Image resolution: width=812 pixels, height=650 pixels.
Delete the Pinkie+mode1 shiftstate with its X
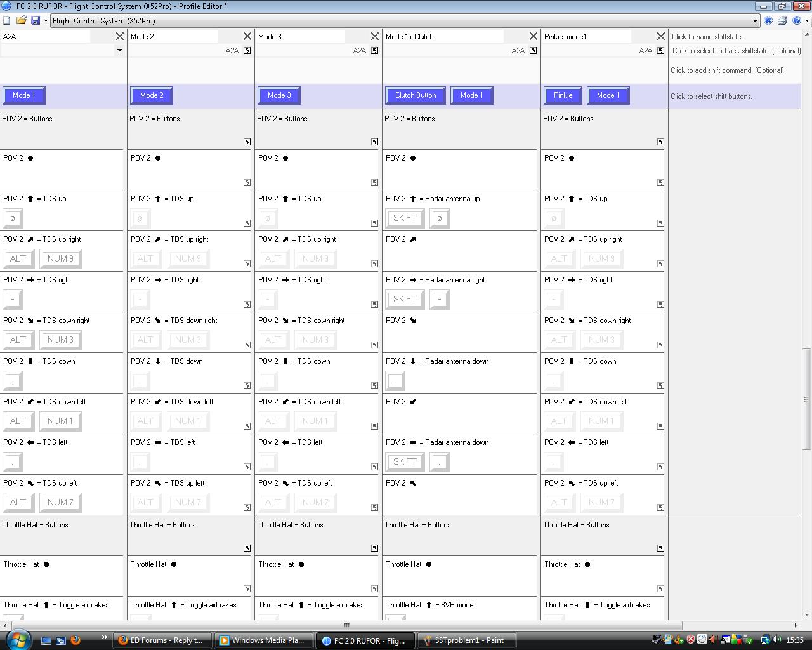click(660, 36)
